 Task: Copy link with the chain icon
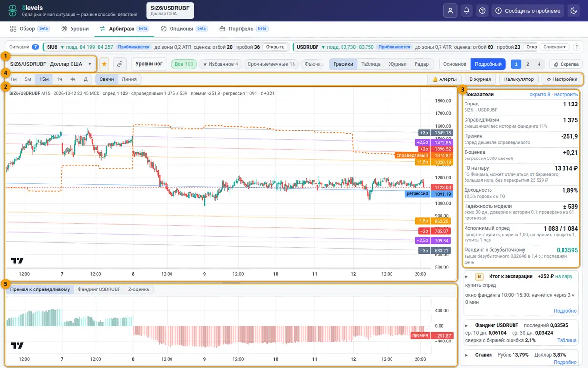point(120,64)
